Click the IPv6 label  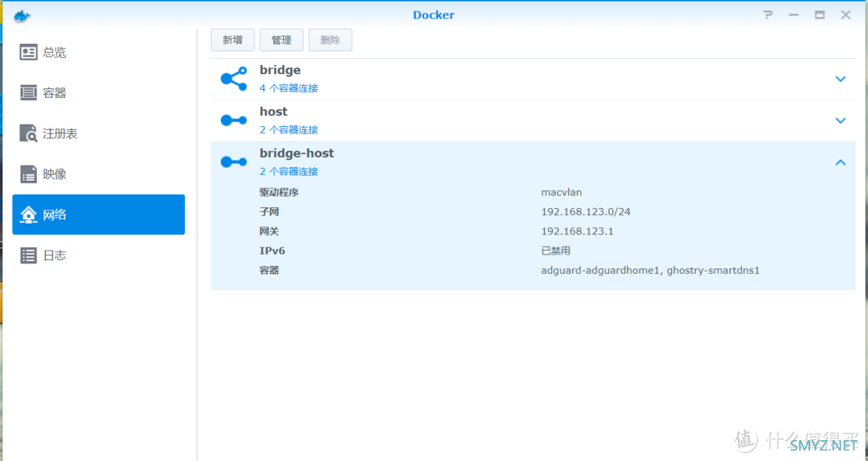tap(272, 251)
